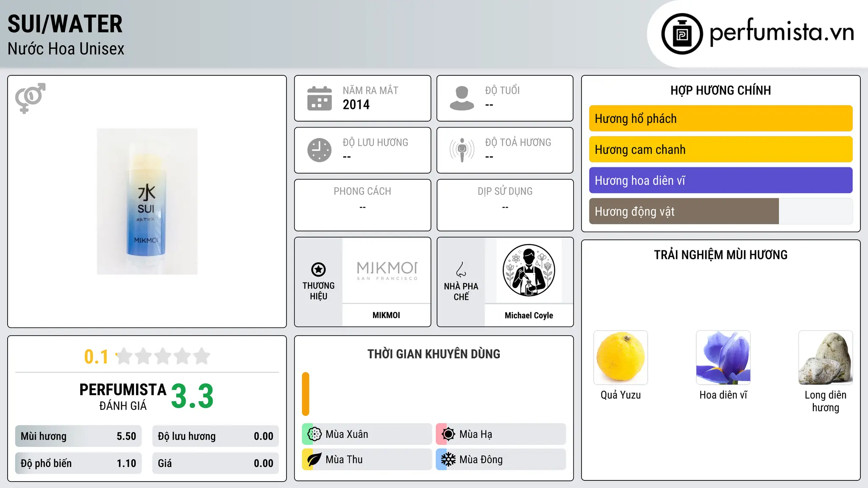Click the Độ lưu hương 0.00 score box
The width and height of the screenshot is (868, 488).
click(215, 436)
